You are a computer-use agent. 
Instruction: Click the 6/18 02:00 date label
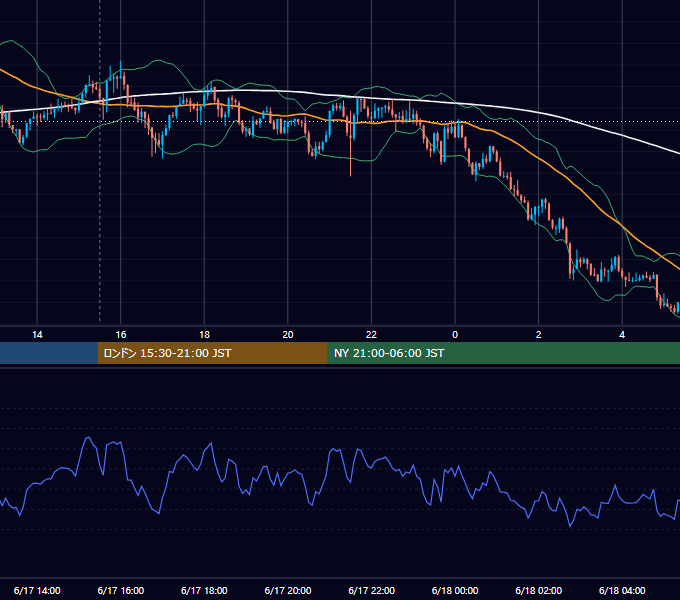[x=539, y=590]
